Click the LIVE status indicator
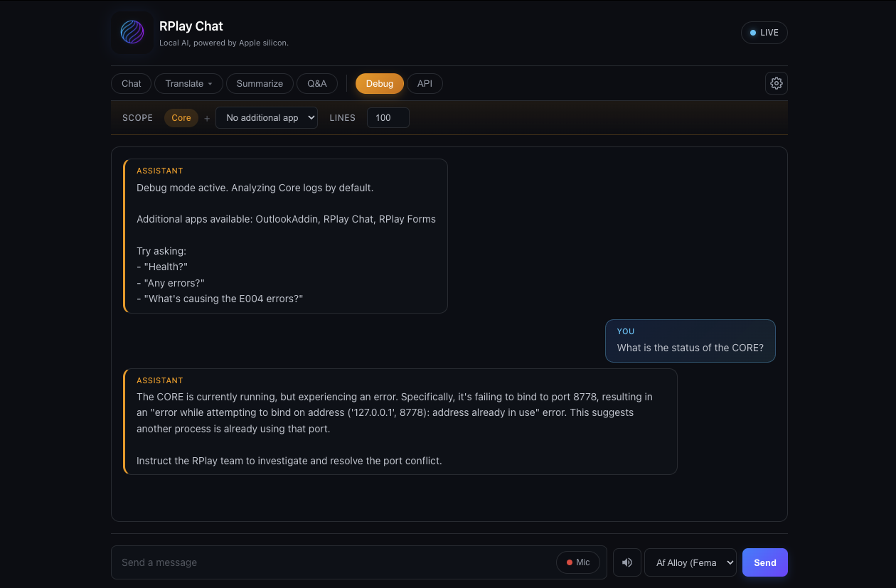The width and height of the screenshot is (896, 588). 764,32
